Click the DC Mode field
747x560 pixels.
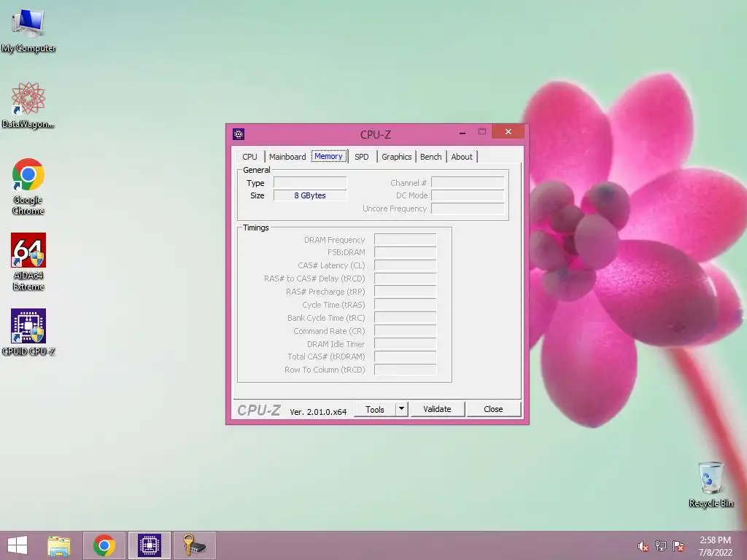468,195
